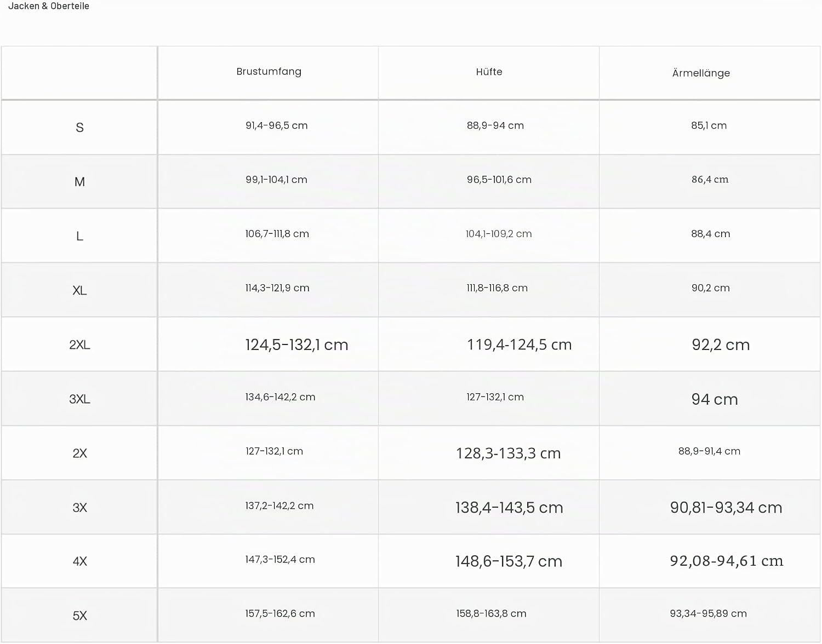Select the Ärmellänge column header
Viewport: 822px width, 644px height.
[x=701, y=73]
